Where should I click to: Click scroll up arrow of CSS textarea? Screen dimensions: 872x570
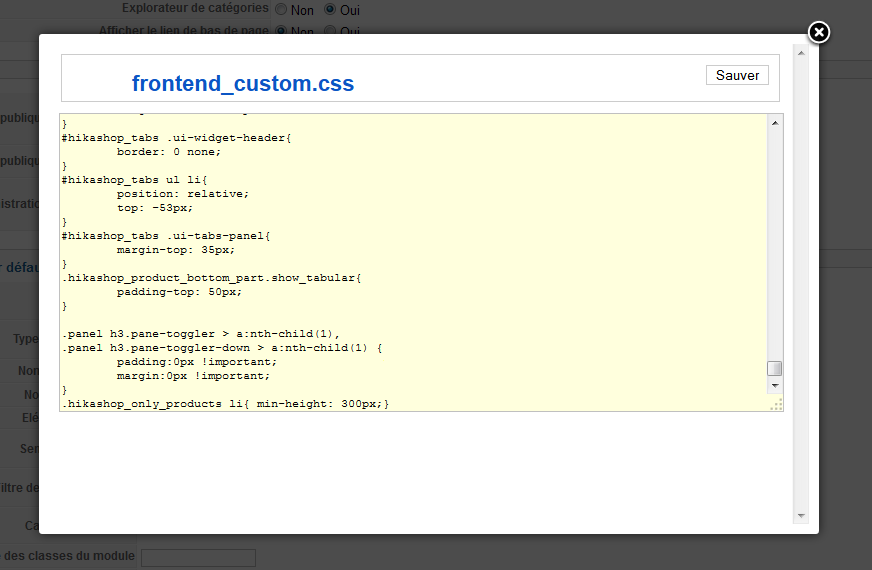775,123
